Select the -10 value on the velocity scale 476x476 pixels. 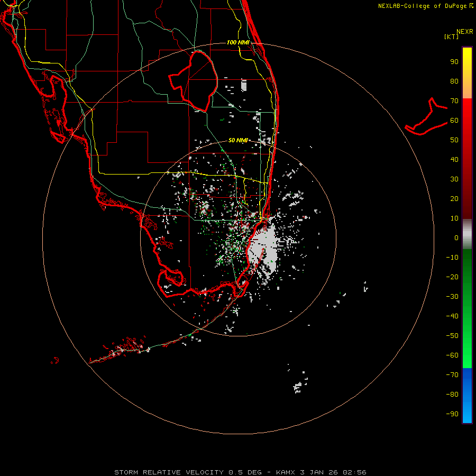452,258
